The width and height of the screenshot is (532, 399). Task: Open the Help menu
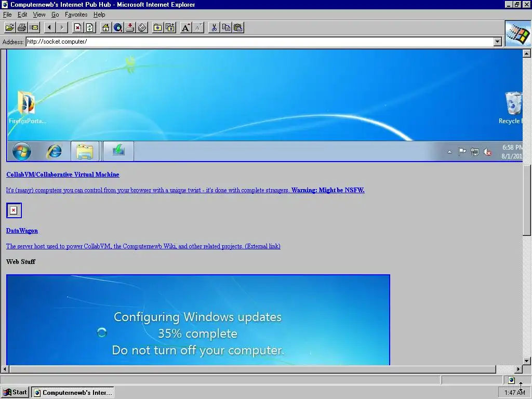(99, 15)
